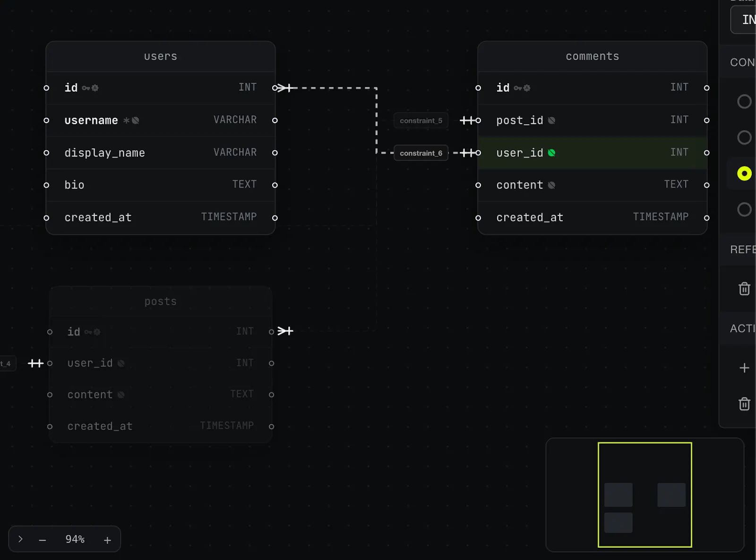Open the IN data type dropdown

[x=743, y=20]
